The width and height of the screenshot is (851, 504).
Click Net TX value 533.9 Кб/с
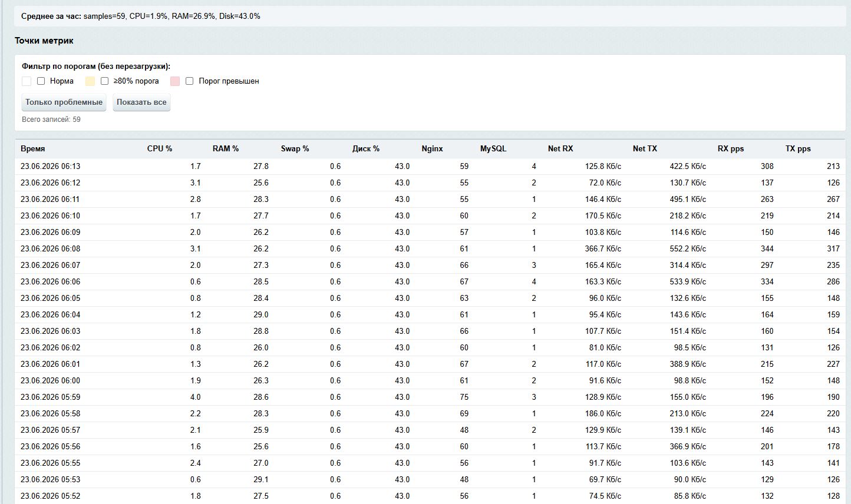688,282
